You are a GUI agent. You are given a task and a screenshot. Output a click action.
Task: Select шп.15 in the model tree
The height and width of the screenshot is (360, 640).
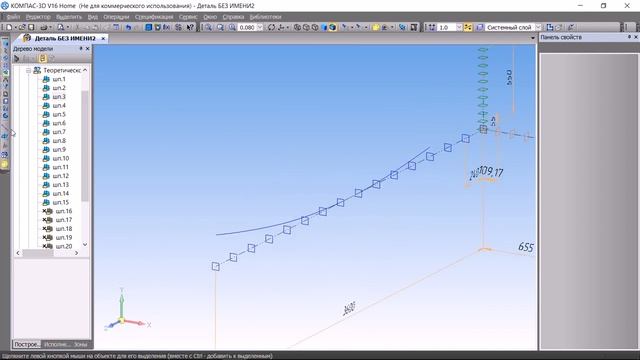pos(60,202)
